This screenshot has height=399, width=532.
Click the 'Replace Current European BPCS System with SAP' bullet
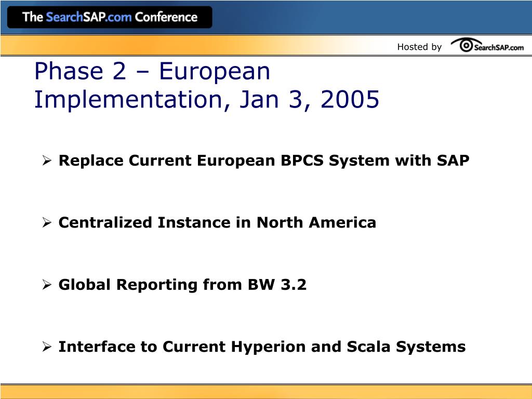tap(256, 160)
